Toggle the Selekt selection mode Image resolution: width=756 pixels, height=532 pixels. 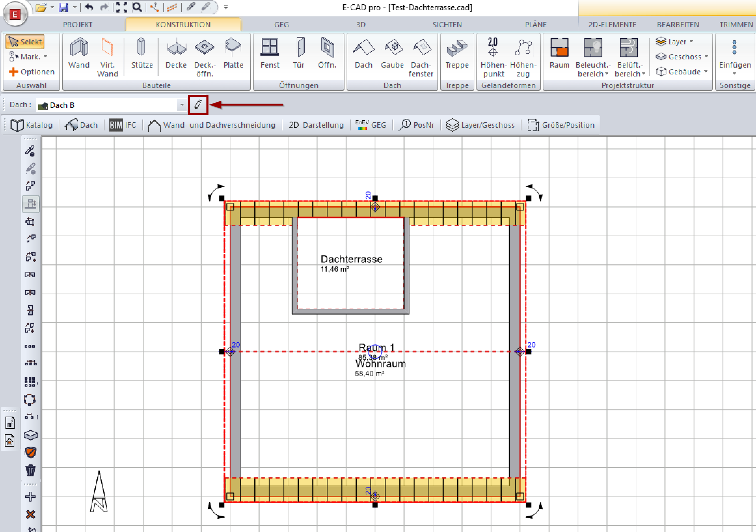pyautogui.click(x=25, y=42)
